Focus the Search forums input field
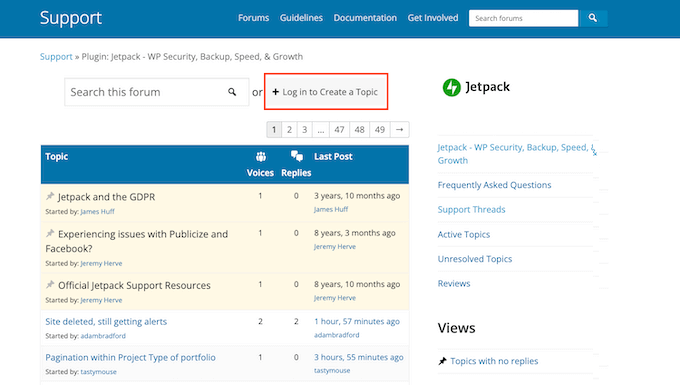Screen dimensions: 680x385 [523, 18]
